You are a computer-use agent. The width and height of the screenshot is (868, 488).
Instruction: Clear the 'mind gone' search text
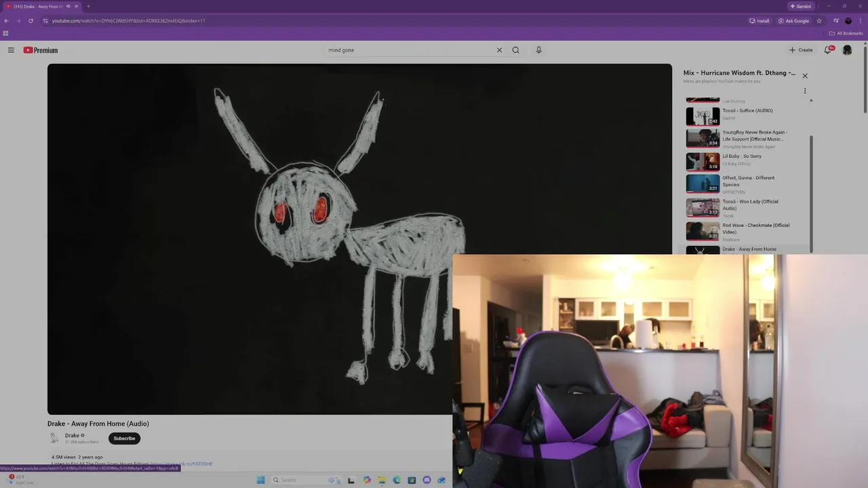click(x=499, y=50)
